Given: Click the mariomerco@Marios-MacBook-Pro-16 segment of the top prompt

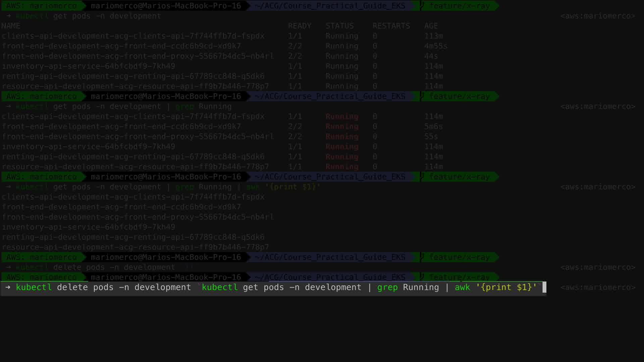Looking at the screenshot, I should 166,6.
